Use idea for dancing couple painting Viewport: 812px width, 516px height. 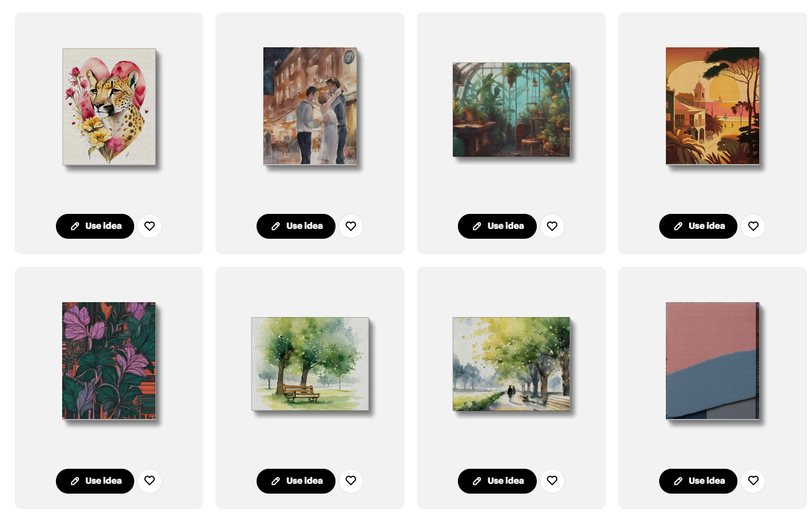click(296, 226)
